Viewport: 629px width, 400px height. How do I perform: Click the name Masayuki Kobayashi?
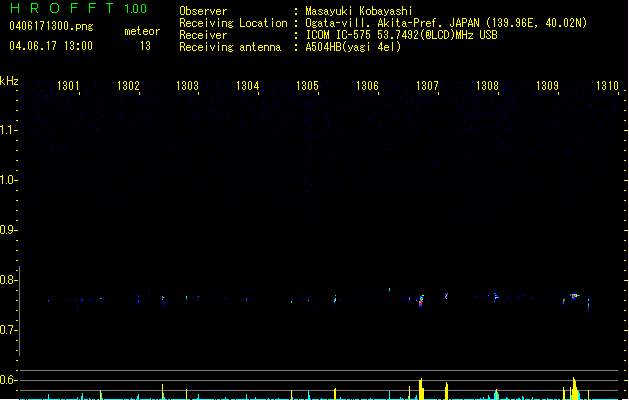pyautogui.click(x=359, y=11)
